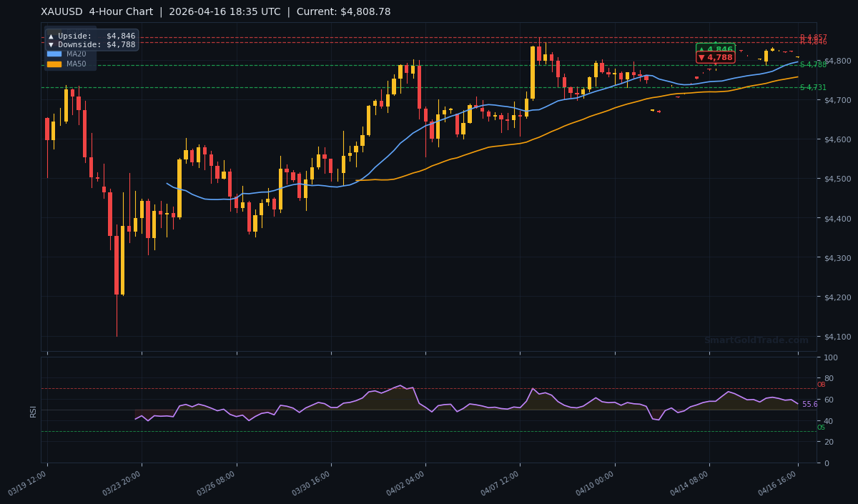The width and height of the screenshot is (858, 504).
Task: Click the green triangle inside the 4,846 badge
Action: [701, 49]
